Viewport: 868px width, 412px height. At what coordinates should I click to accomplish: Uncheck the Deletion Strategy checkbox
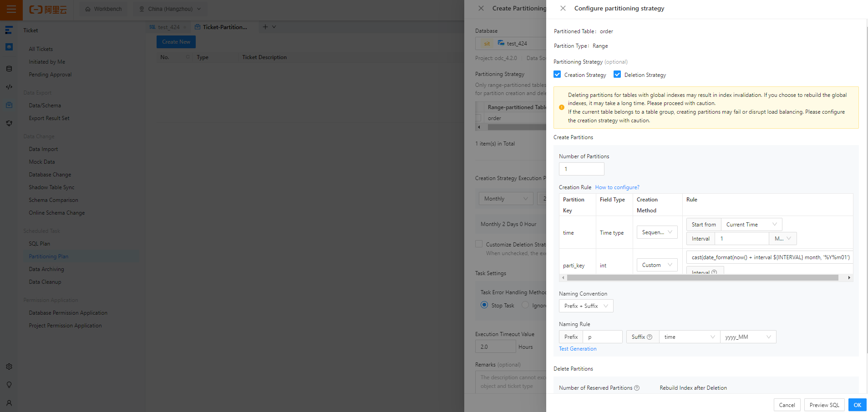click(x=617, y=75)
